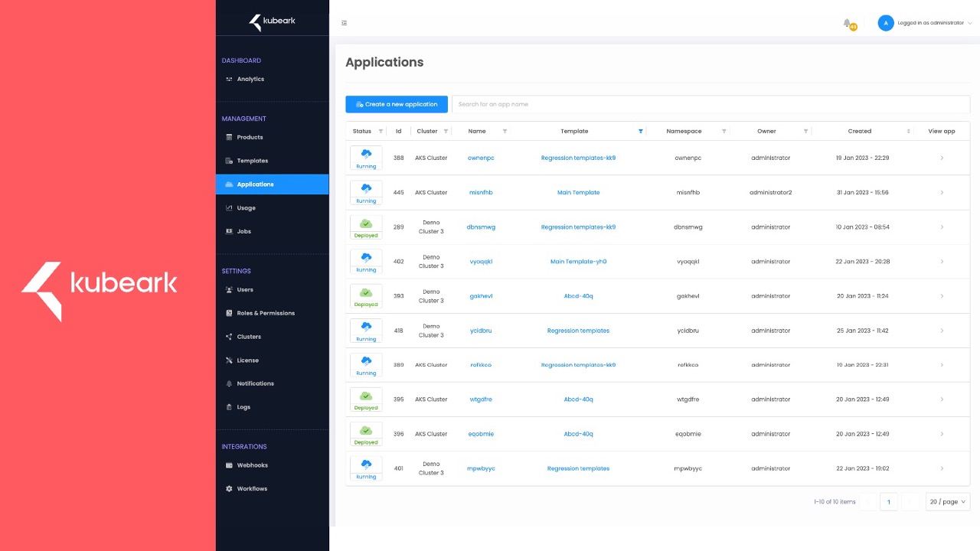This screenshot has height=551, width=980.
Task: Open the Owner column filter funnel
Action: (x=805, y=131)
